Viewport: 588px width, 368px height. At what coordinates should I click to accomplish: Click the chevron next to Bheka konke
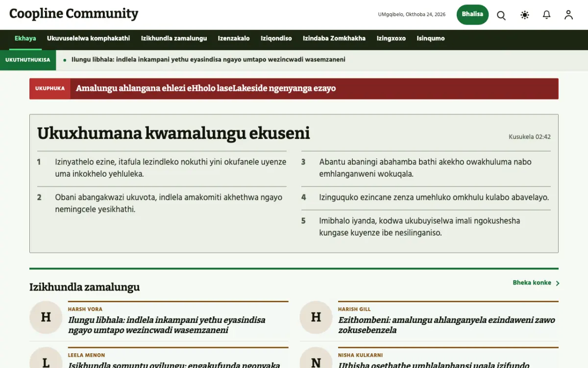(x=558, y=283)
